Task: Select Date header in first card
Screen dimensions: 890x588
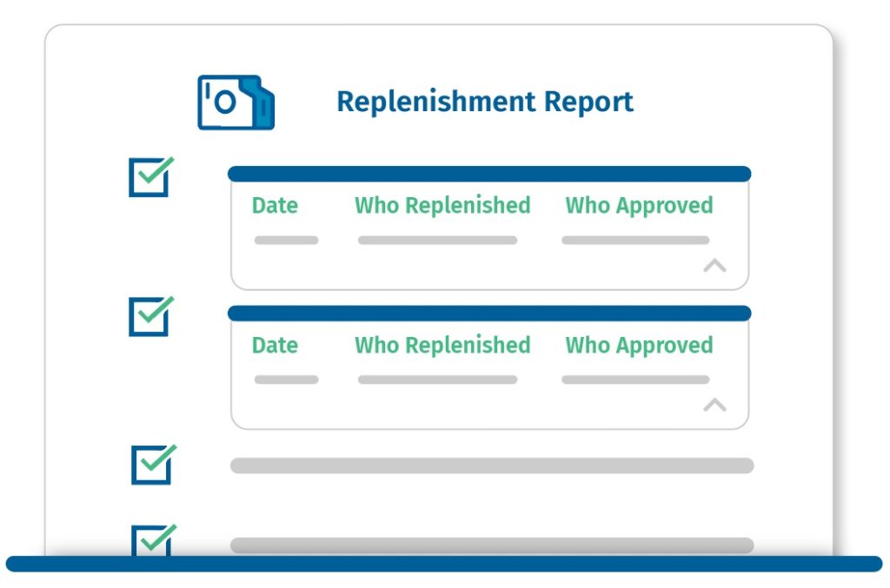Action: pyautogui.click(x=275, y=205)
